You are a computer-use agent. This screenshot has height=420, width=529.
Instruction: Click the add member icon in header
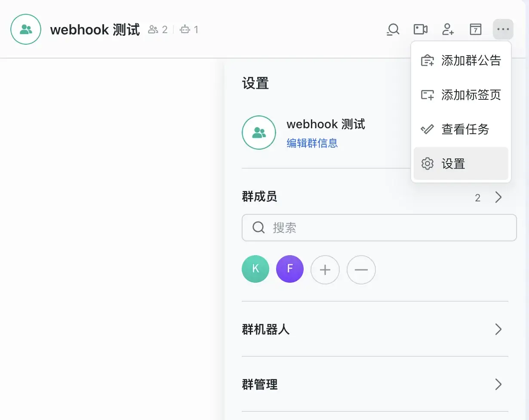click(x=448, y=30)
